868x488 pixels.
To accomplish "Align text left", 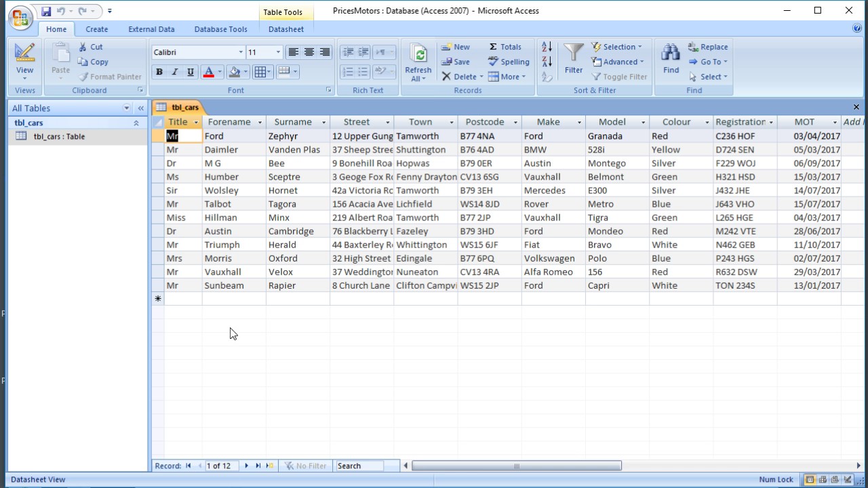I will pos(293,52).
